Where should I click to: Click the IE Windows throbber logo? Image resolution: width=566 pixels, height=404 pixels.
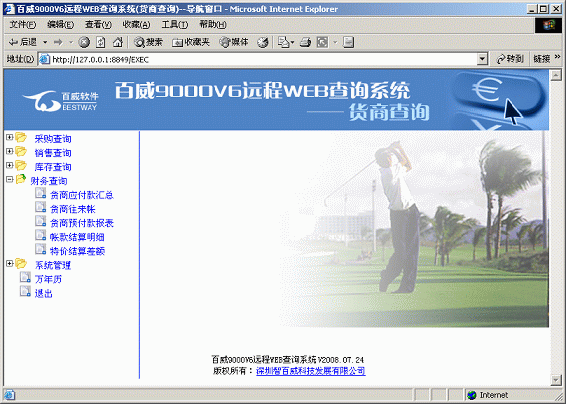(548, 26)
